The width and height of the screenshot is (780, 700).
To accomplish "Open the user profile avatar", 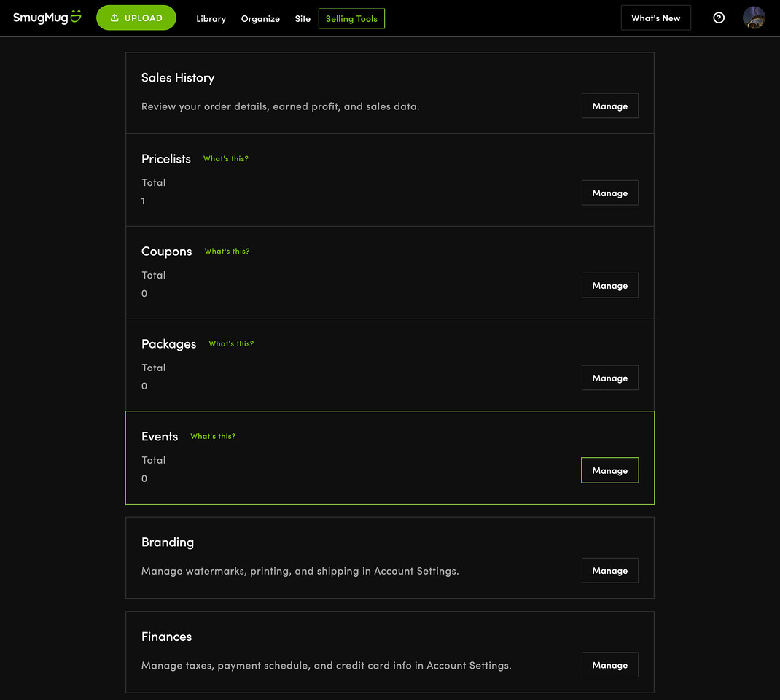I will pyautogui.click(x=754, y=18).
